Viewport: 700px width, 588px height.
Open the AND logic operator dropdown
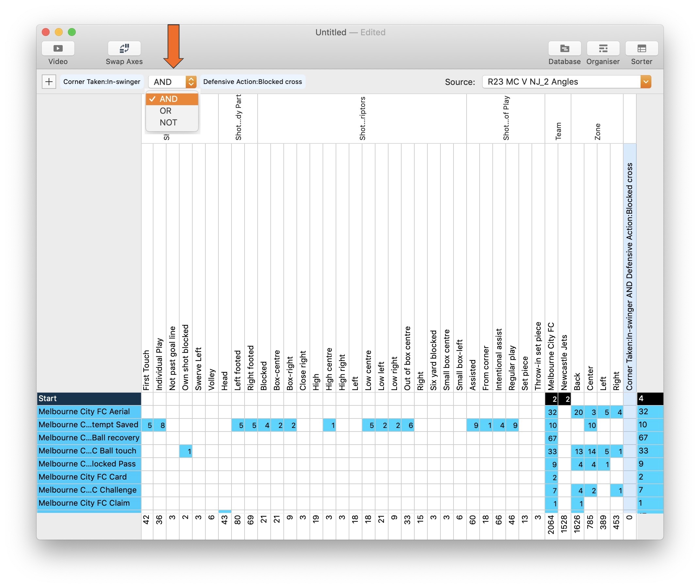172,81
